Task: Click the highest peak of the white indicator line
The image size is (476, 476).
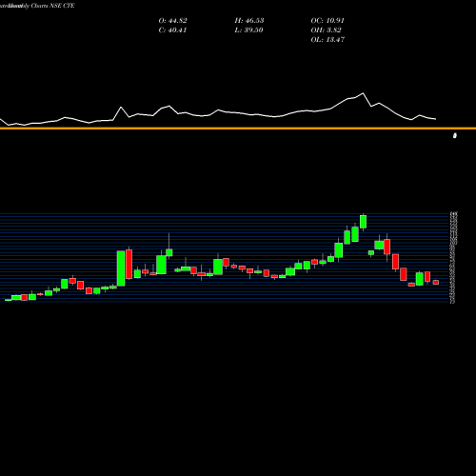Action: (x=363, y=93)
